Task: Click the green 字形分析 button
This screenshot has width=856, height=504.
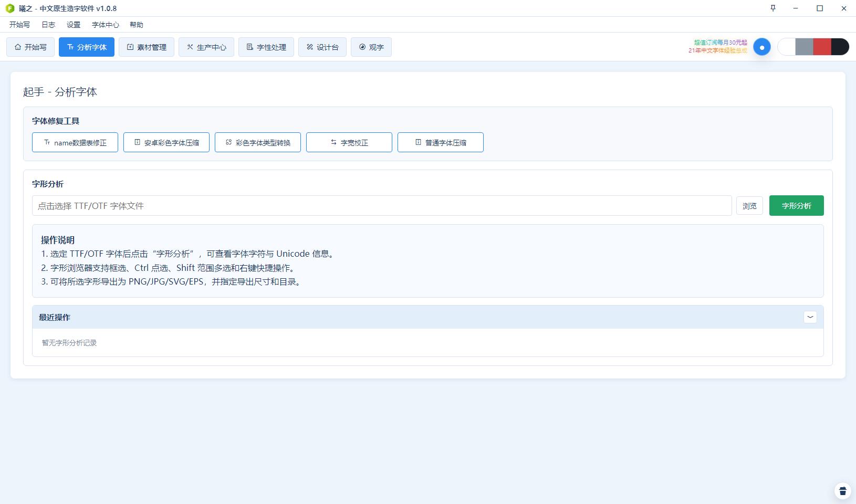Action: [x=796, y=206]
